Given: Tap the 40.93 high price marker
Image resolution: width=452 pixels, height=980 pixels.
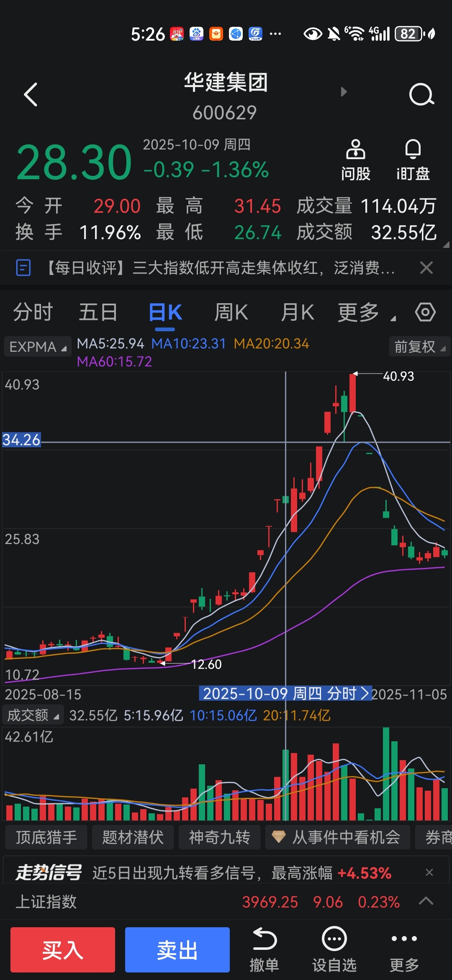Looking at the screenshot, I should (398, 376).
